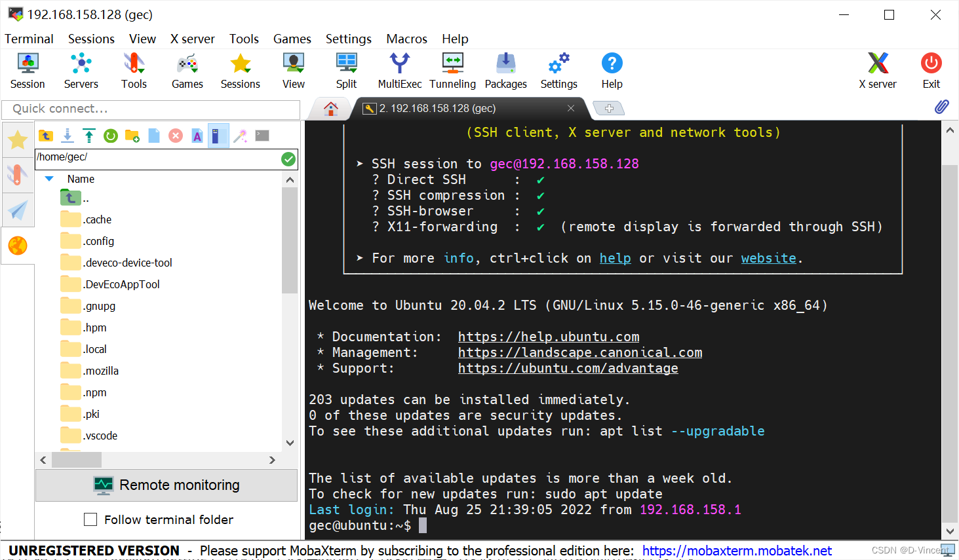This screenshot has width=959, height=560.
Task: Open the View menu
Action: (x=142, y=39)
